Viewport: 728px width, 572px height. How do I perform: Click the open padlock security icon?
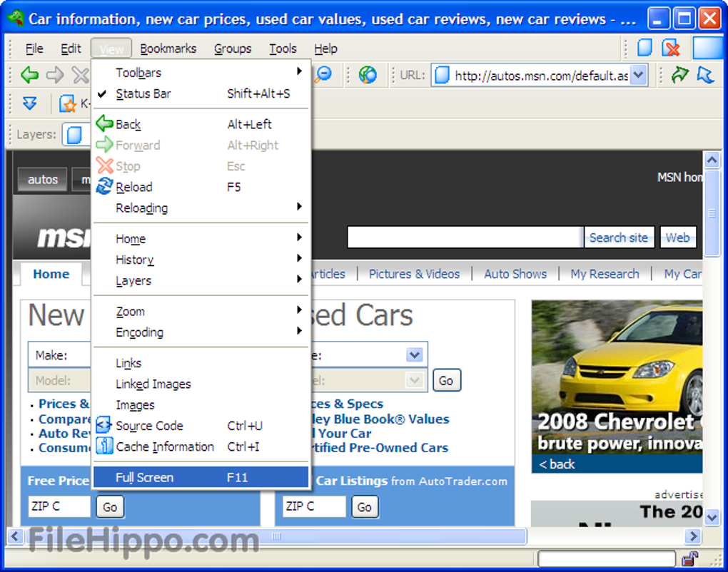pos(689,558)
